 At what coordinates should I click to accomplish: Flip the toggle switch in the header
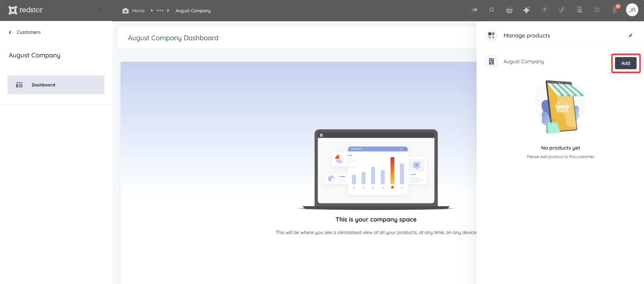coord(474,10)
